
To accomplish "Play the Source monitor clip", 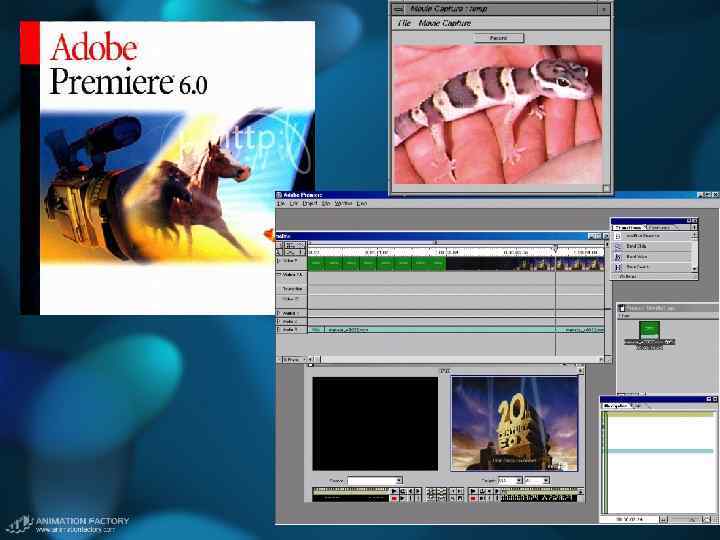I will point(394,491).
